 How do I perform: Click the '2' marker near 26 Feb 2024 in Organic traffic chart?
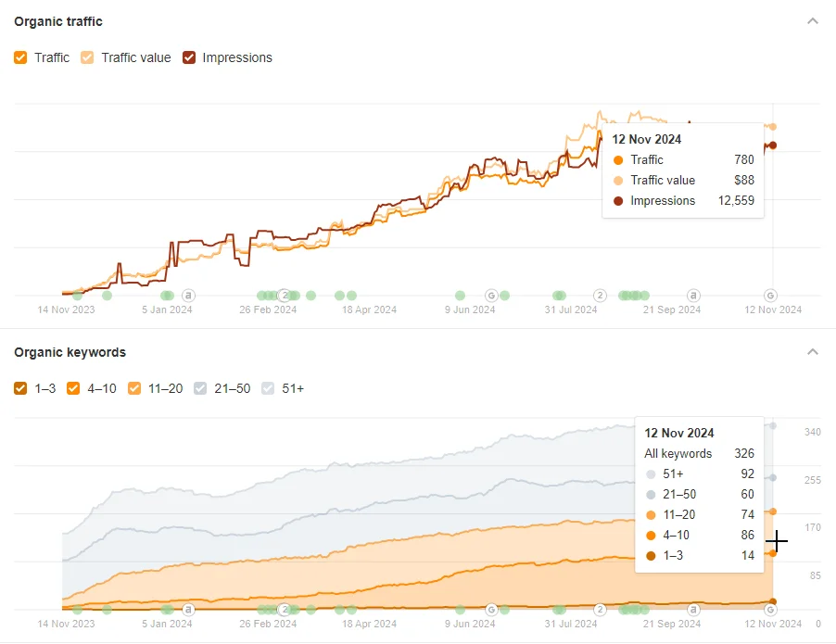pos(285,296)
